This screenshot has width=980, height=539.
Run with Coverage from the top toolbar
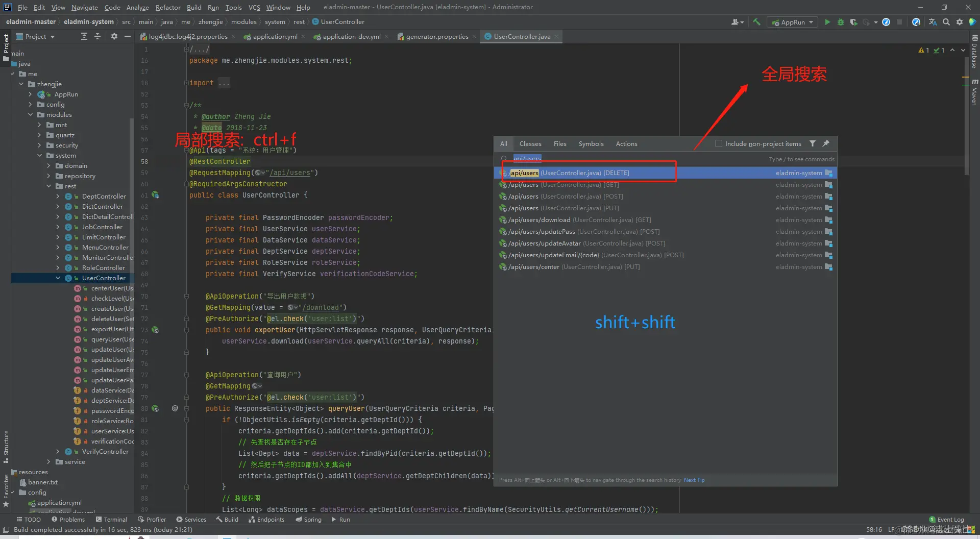[x=853, y=22]
